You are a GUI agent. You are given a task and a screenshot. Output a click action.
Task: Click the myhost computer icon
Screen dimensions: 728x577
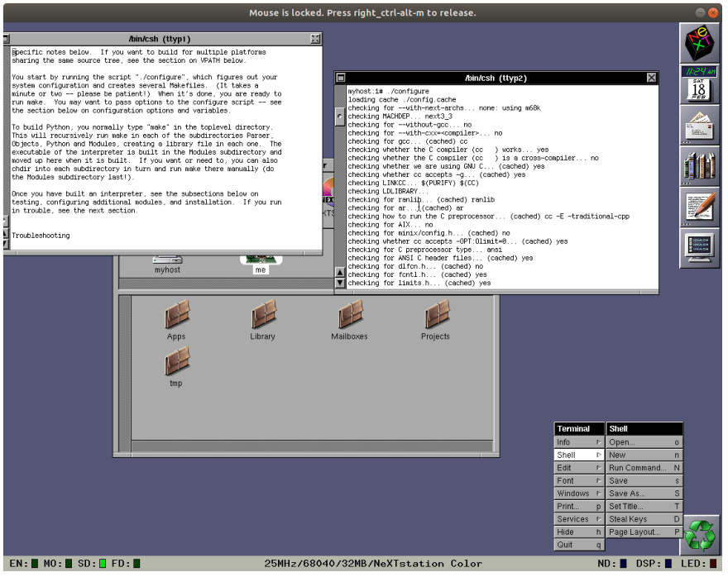[168, 265]
